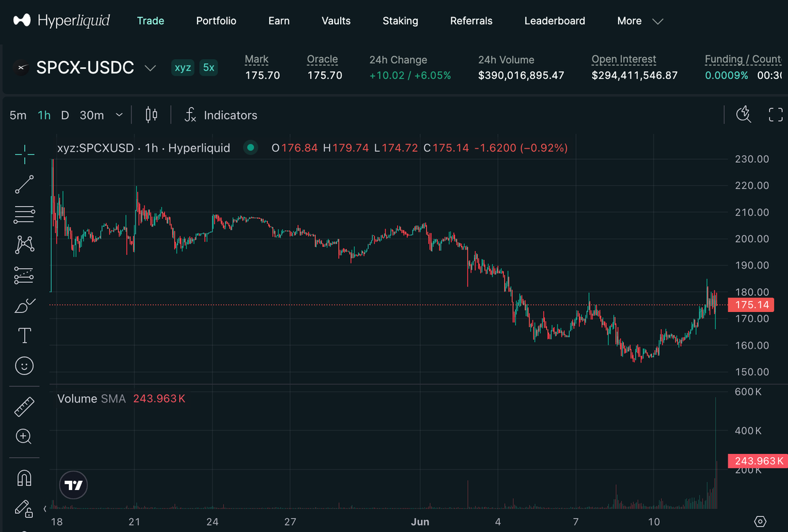The height and width of the screenshot is (532, 788).
Task: Expand the timeframe interval dropdown
Action: (119, 115)
